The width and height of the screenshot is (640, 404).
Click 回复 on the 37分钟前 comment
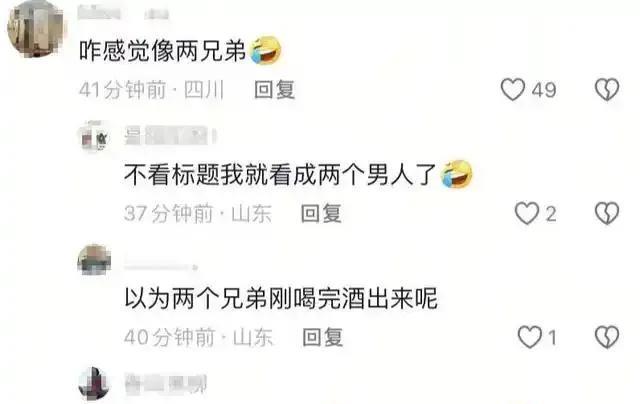[321, 213]
